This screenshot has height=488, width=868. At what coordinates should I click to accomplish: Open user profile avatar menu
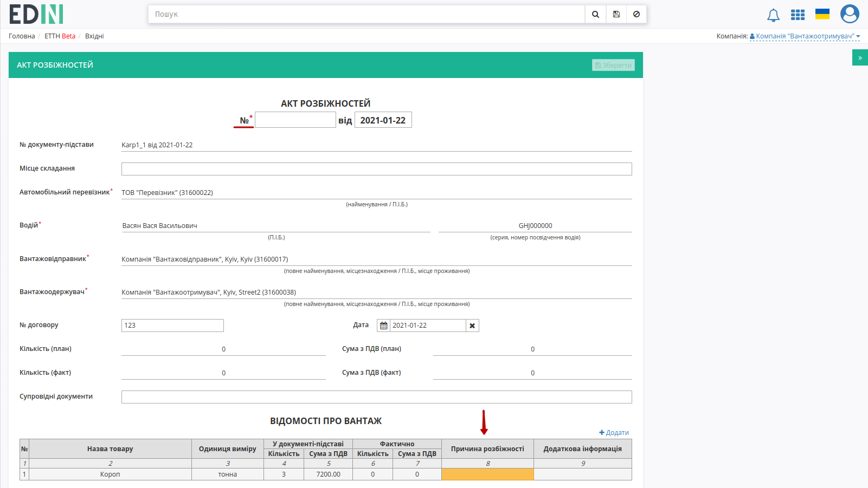(x=850, y=14)
